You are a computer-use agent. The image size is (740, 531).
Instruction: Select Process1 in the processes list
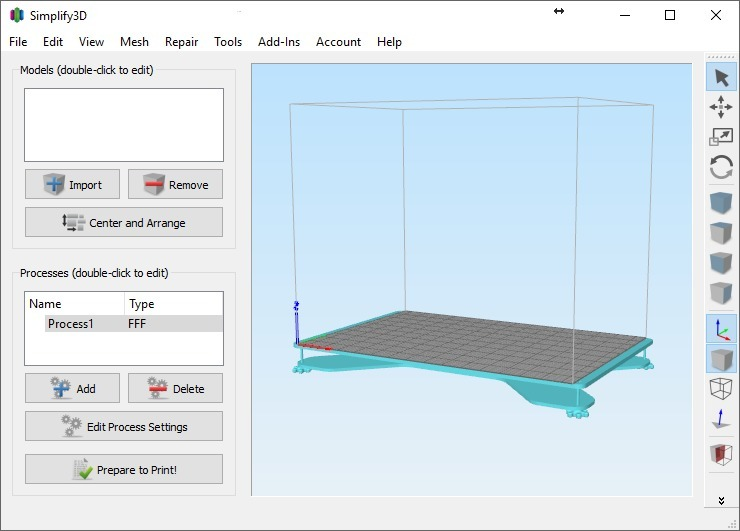pos(71,324)
